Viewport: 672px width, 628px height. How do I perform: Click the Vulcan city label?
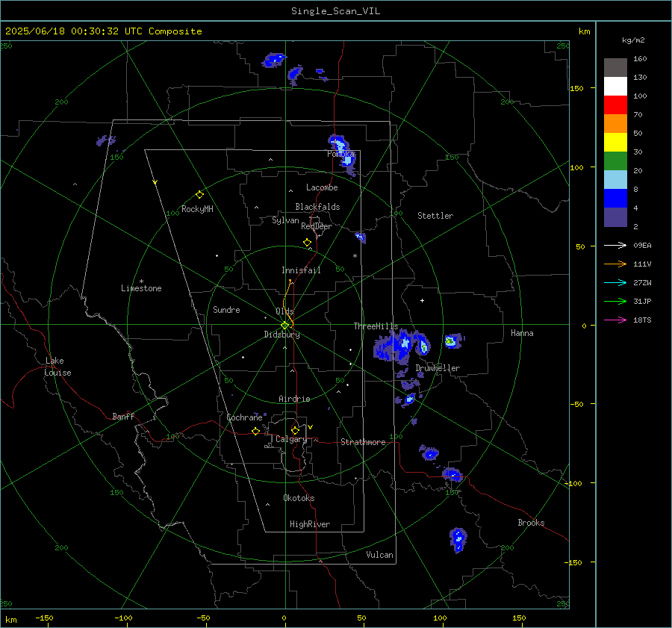coord(379,555)
